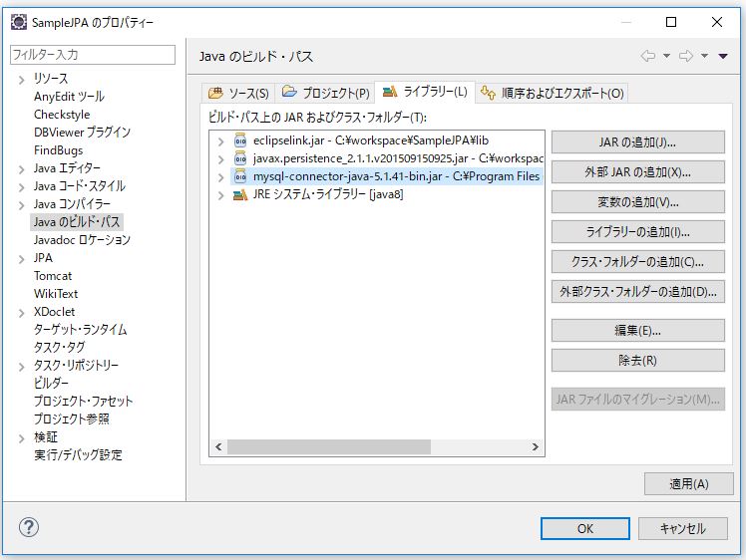Expand the JRE システム・ライブラリー node

click(220, 194)
